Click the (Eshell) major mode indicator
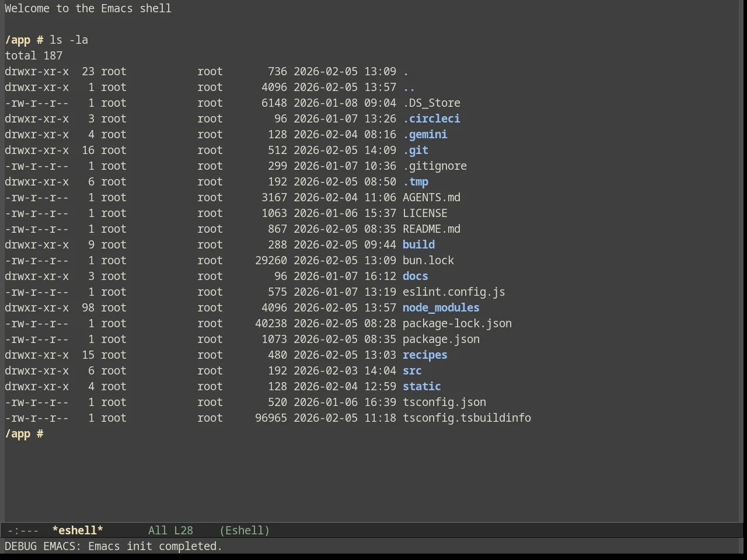Image resolution: width=747 pixels, height=560 pixels. tap(245, 530)
